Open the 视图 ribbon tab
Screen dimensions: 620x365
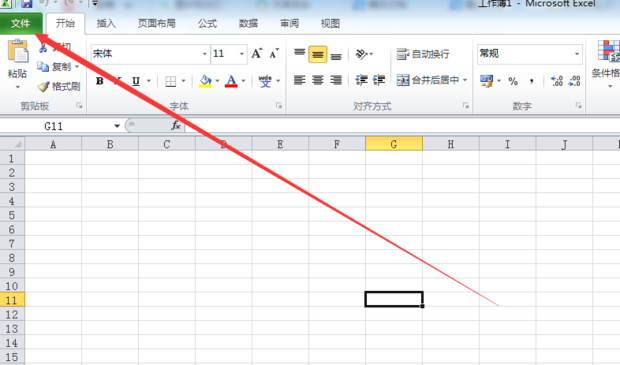(x=330, y=24)
